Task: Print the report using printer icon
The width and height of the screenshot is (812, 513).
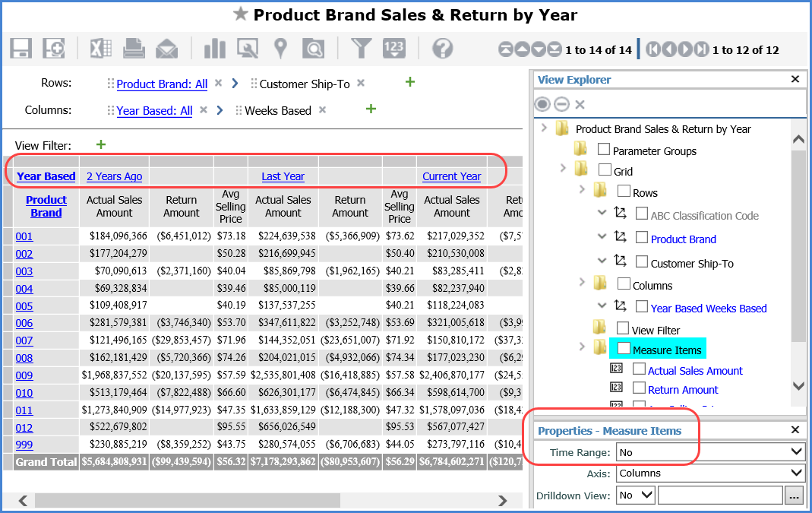Action: 134,49
